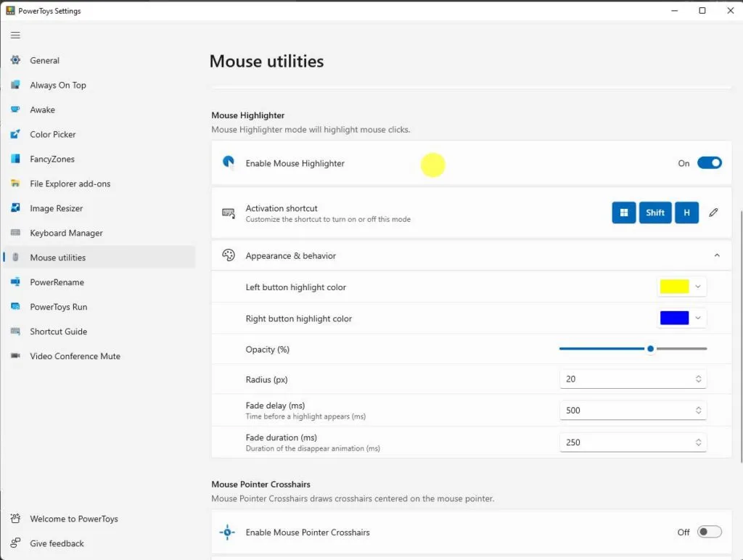Click the Give feedback icon

pos(15,543)
